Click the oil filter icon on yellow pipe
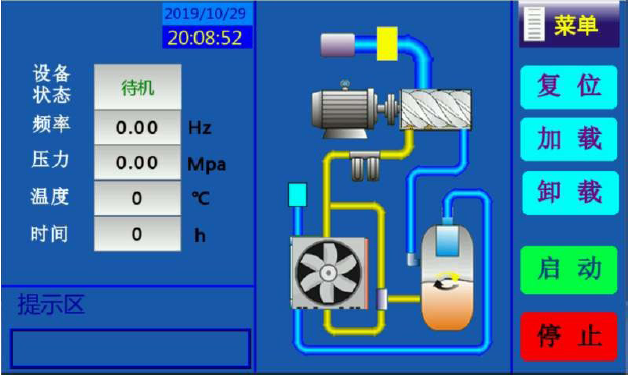 click(x=365, y=165)
